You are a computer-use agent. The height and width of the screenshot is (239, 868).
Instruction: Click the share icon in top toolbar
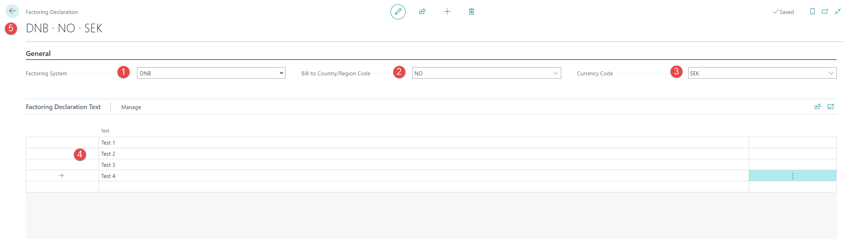click(x=422, y=12)
